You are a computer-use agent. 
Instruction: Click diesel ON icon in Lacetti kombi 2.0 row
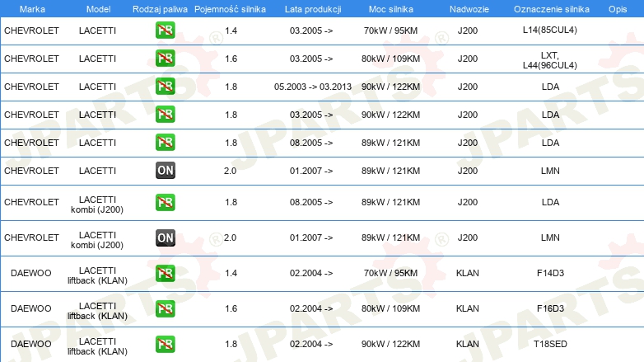coord(165,237)
